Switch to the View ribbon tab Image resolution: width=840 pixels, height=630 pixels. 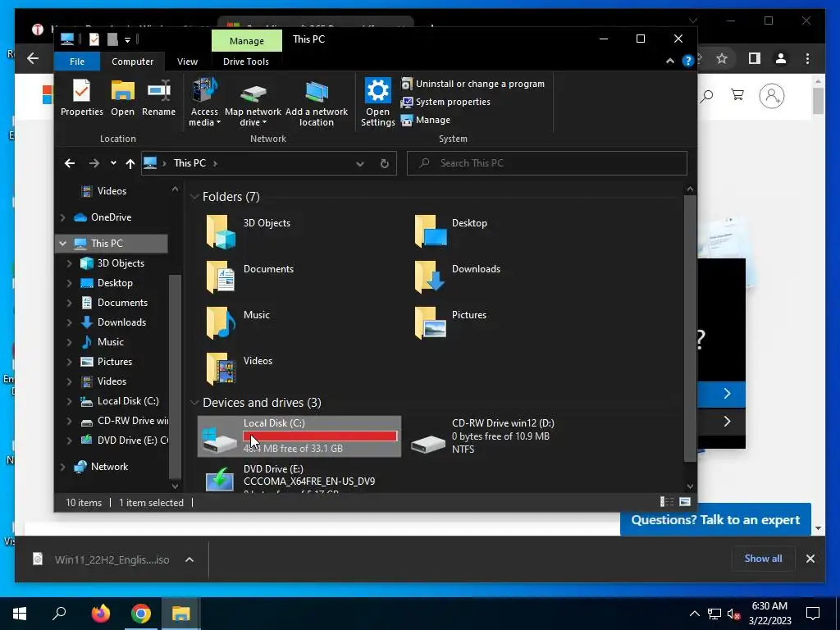(x=188, y=62)
